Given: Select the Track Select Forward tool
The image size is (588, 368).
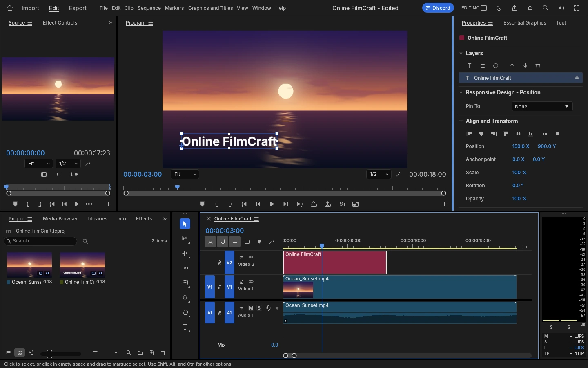Looking at the screenshot, I should [x=185, y=239].
